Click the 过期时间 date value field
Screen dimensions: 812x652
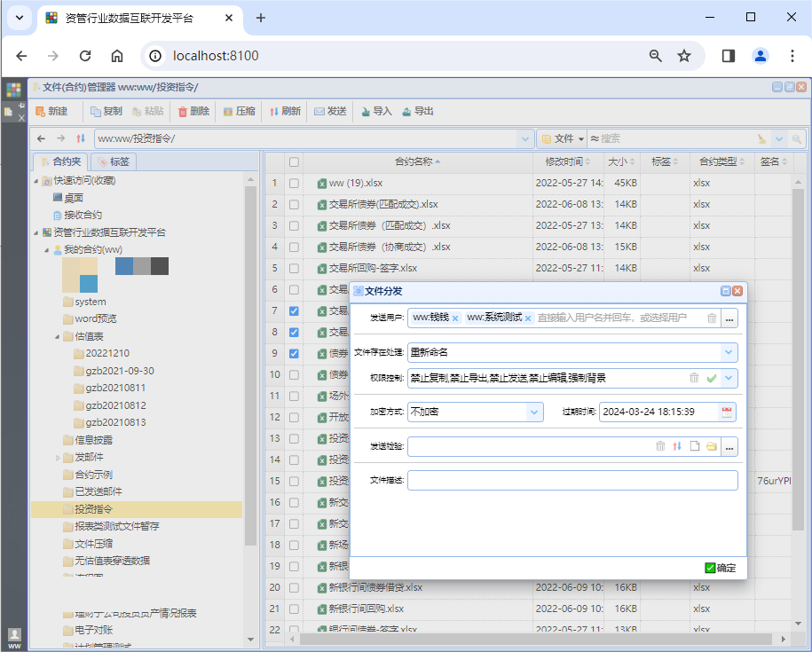pos(658,412)
